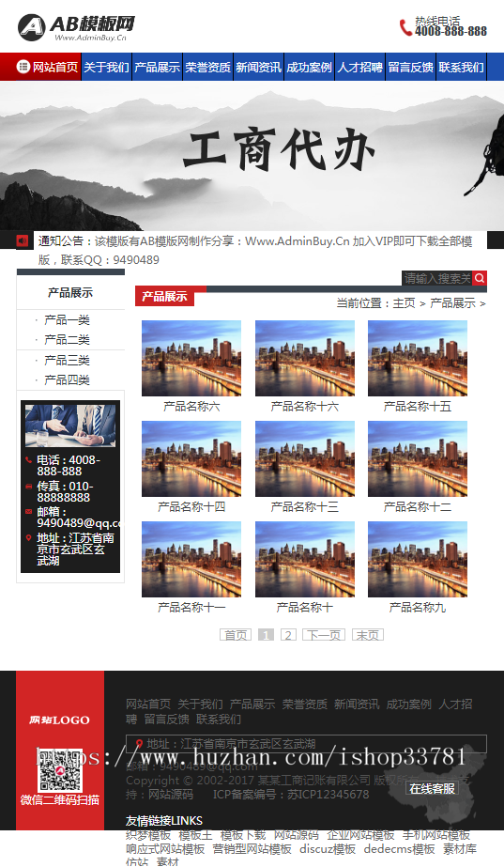Open the 产品展示 nav item
This screenshot has height=867, width=504.
[x=158, y=67]
